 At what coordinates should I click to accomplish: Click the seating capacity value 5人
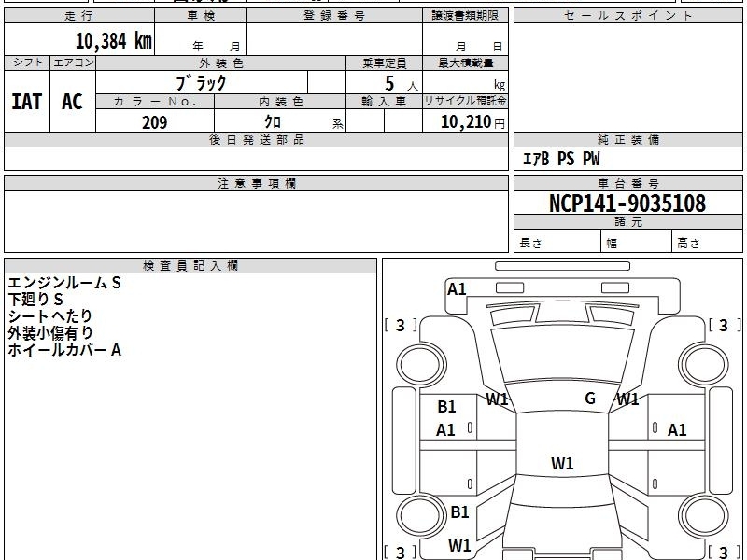[x=401, y=84]
